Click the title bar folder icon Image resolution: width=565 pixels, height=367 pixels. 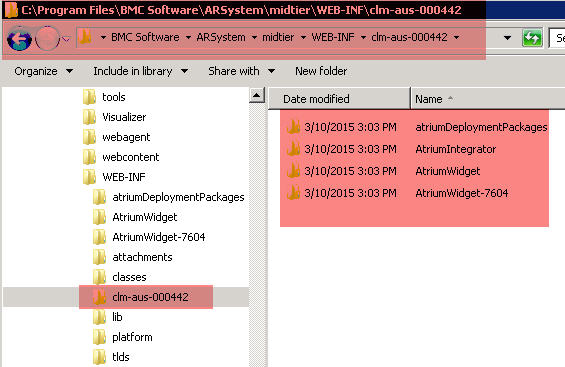(11, 10)
